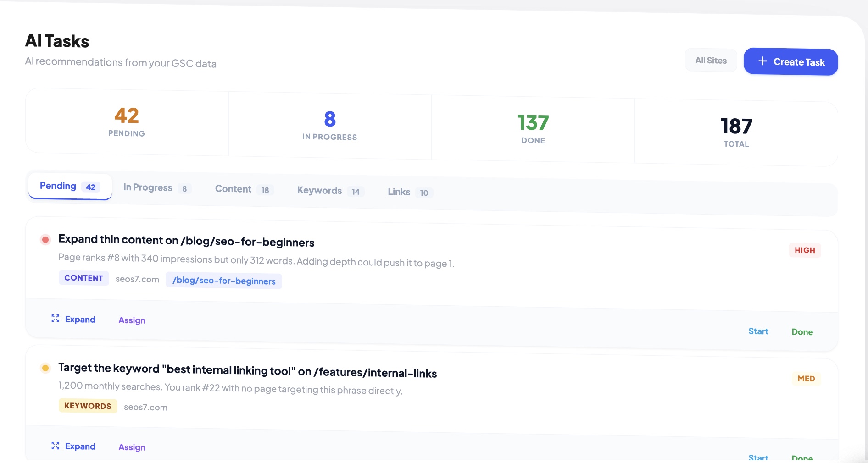Expand the Pending tasks counter card
Viewport: 868px width, 463px height.
click(x=126, y=121)
